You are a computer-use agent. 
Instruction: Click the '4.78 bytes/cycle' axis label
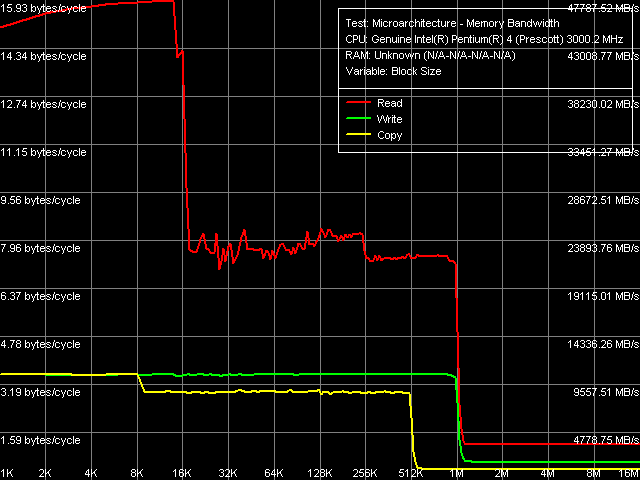pyautogui.click(x=40, y=344)
